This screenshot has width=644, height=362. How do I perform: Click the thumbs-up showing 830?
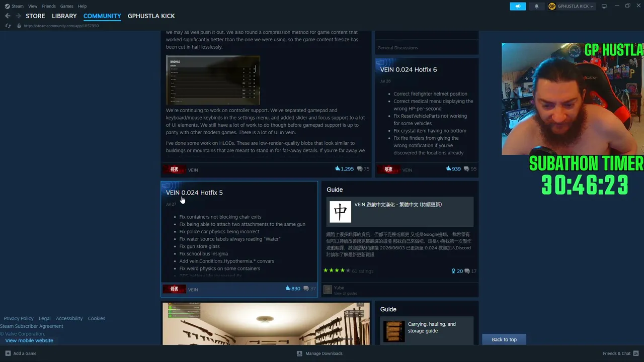(288, 289)
